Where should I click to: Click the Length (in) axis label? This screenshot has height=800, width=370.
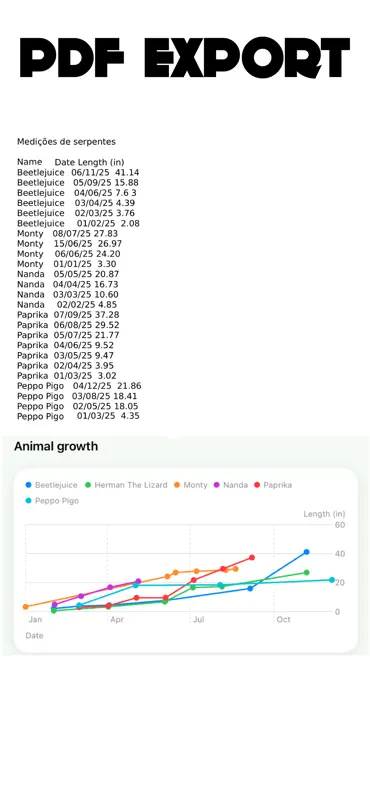[x=324, y=514]
